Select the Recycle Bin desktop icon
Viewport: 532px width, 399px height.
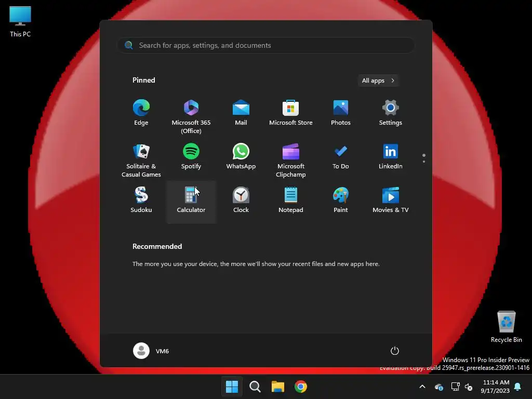506,327
